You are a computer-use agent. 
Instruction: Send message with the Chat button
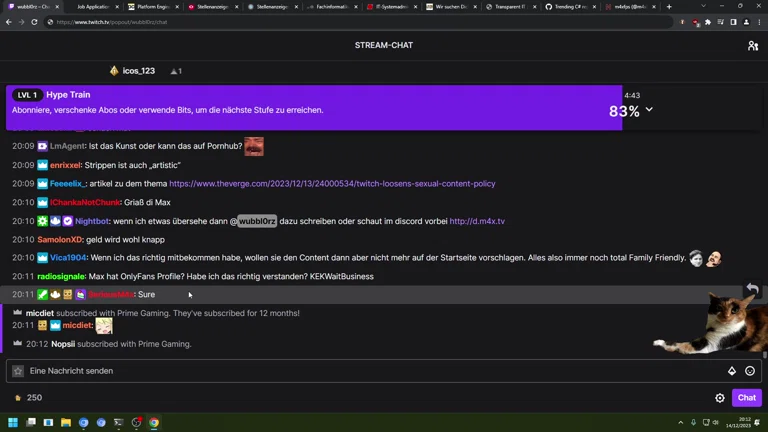point(746,398)
